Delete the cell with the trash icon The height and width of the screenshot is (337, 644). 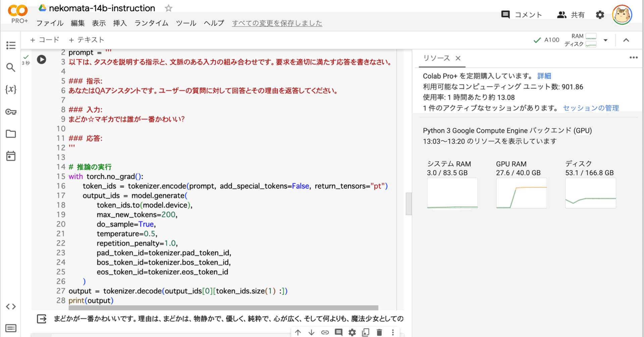(x=379, y=332)
